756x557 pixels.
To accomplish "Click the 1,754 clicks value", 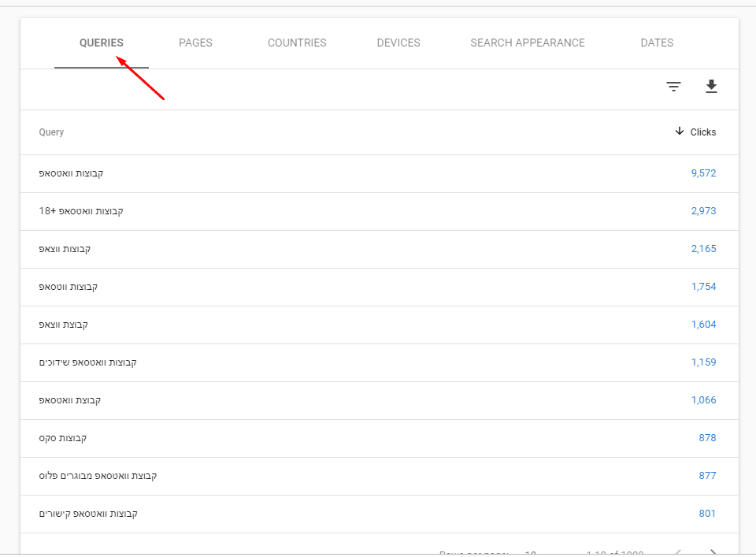I will (x=703, y=287).
